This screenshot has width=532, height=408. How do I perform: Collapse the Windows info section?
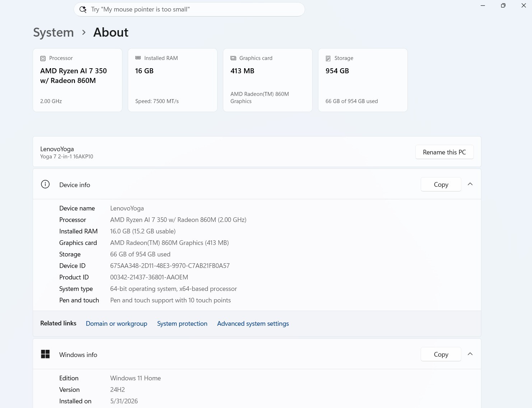[x=470, y=354]
